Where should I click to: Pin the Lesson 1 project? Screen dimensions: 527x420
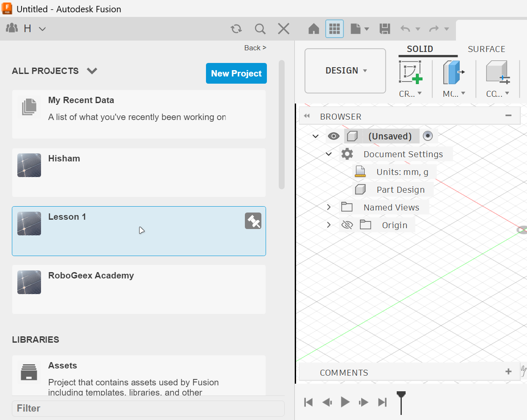click(253, 221)
